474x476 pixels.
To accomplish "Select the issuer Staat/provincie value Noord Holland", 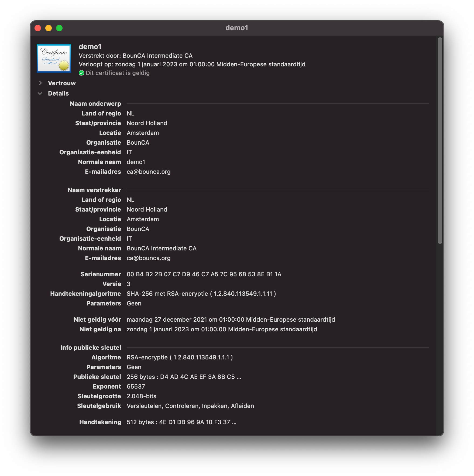I will tap(147, 210).
